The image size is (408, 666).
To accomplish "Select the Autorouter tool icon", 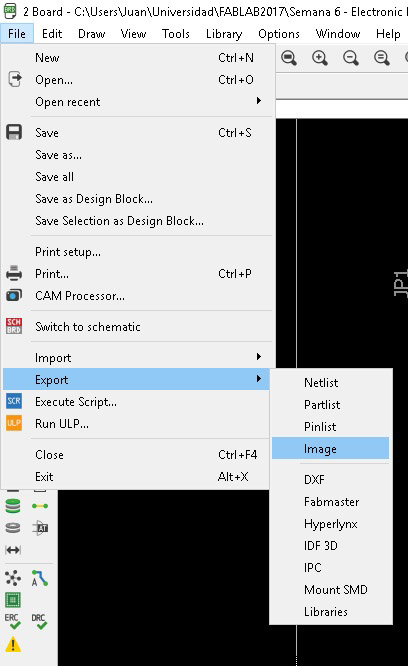I will 39,579.
